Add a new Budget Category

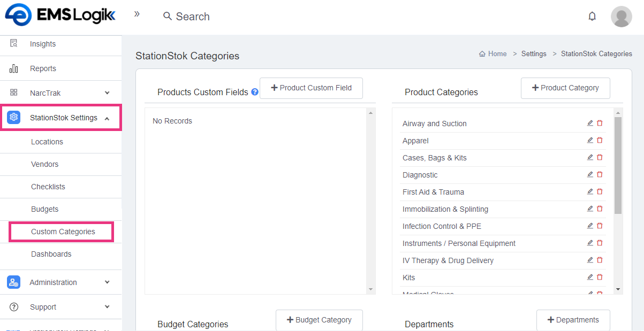pyautogui.click(x=319, y=320)
